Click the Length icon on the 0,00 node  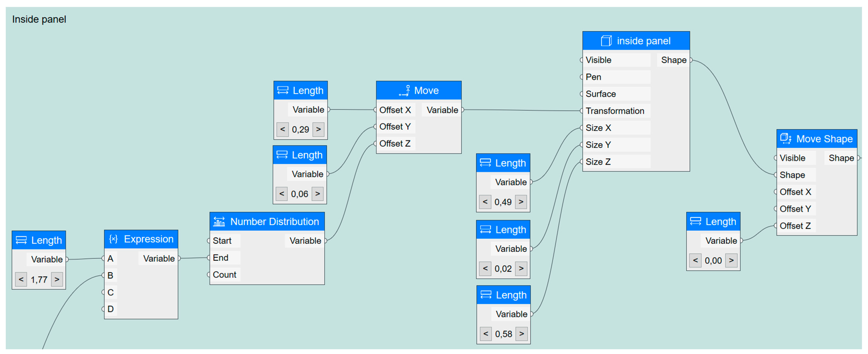(695, 221)
